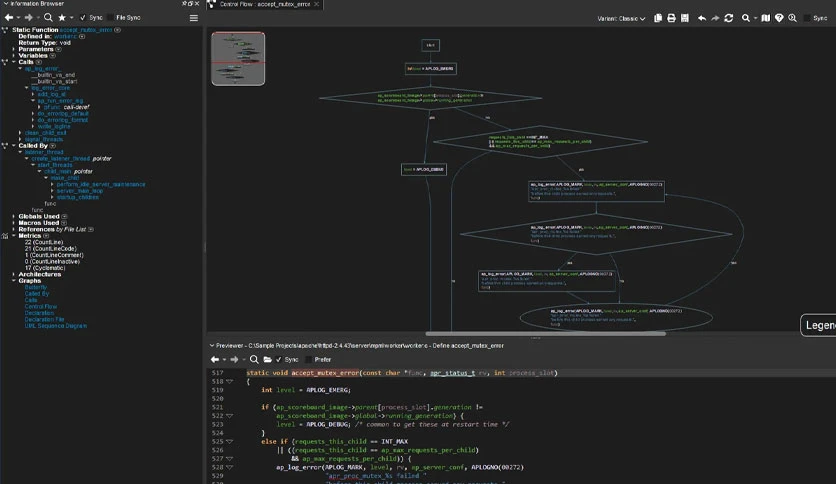Toggle the graph overview map icon
The width and height of the screenshot is (836, 484).
point(766,18)
